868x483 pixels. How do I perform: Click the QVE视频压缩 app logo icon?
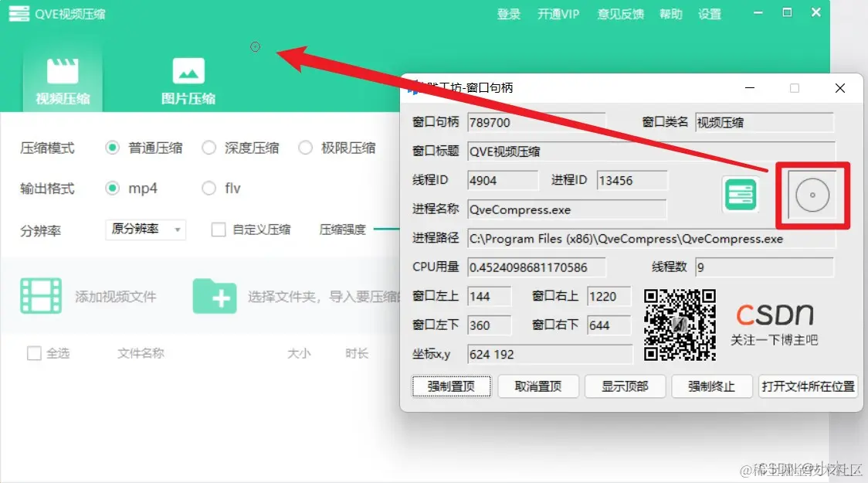coord(19,13)
